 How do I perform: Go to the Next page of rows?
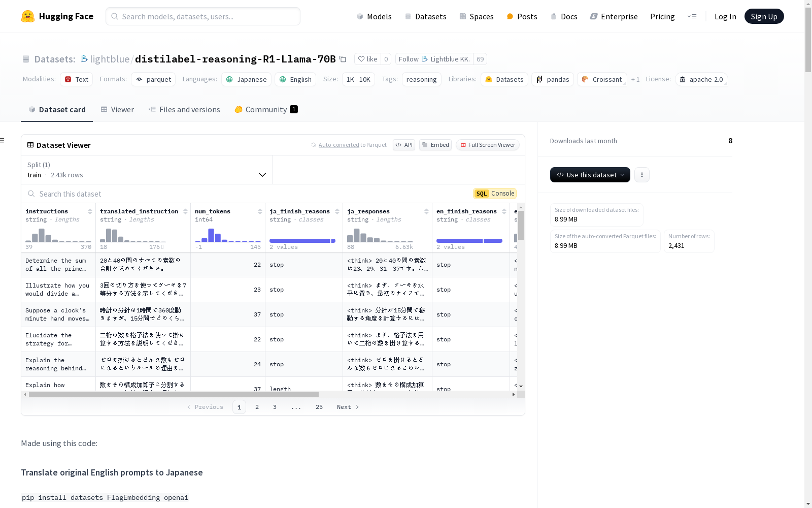click(x=348, y=407)
